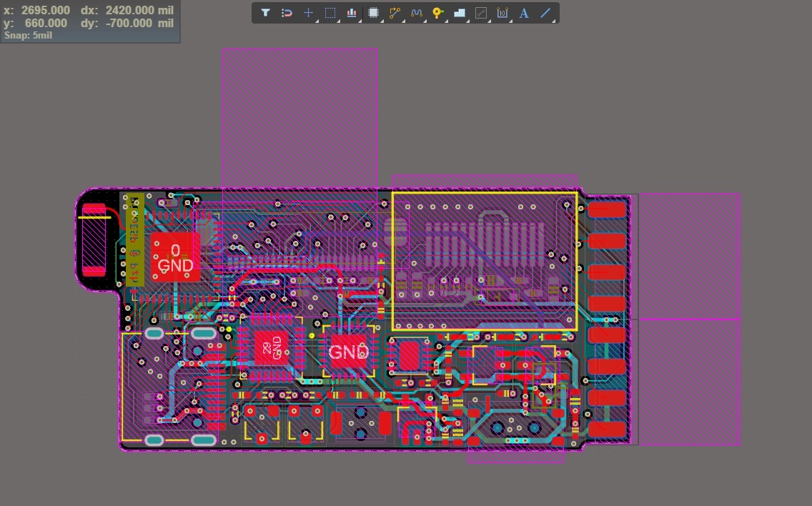Screen dimensions: 812x506
Task: Select the Place Dimension icon
Action: (x=502, y=13)
